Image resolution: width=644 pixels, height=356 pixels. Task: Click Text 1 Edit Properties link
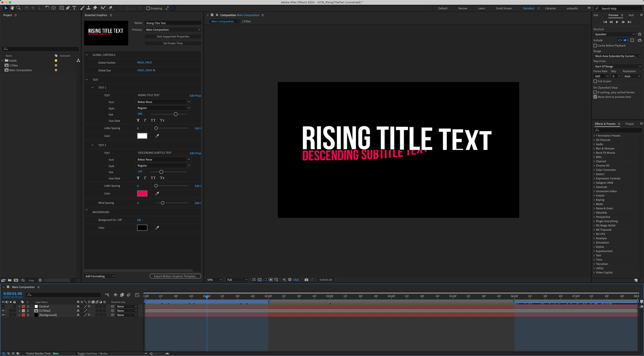coord(195,96)
